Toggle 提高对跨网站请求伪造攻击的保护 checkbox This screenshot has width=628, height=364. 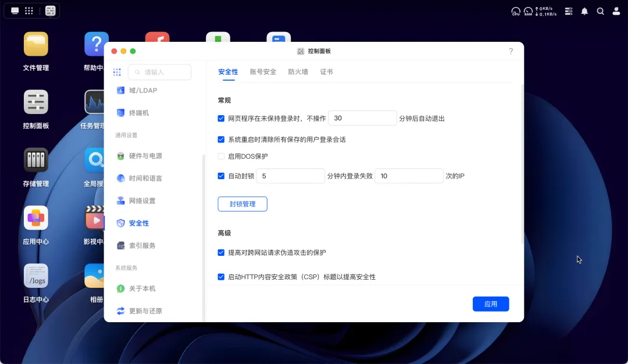click(221, 253)
